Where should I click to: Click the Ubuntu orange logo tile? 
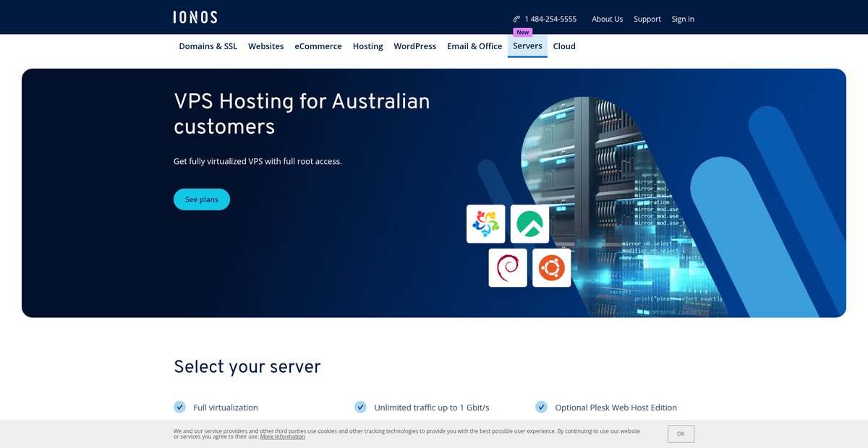coord(552,268)
